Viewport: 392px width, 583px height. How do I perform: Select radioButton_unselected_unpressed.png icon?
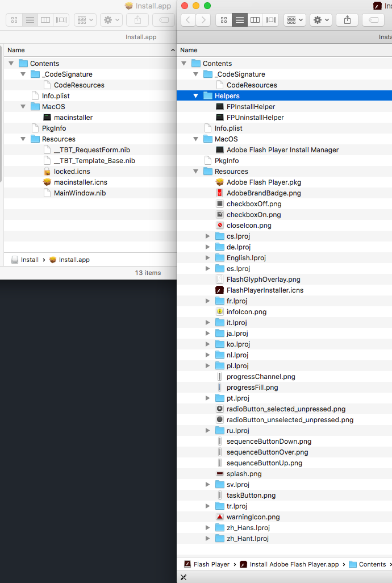220,420
